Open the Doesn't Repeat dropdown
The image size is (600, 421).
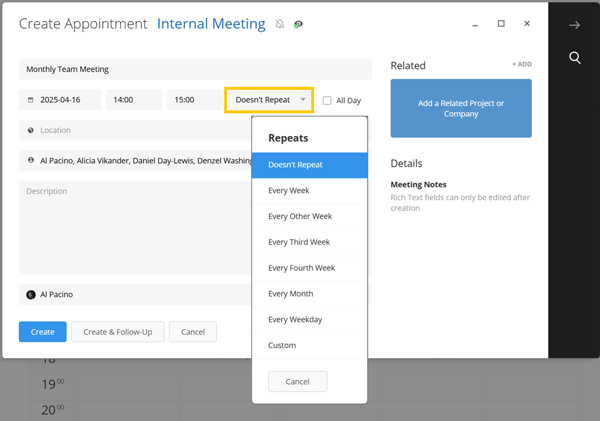tap(269, 100)
